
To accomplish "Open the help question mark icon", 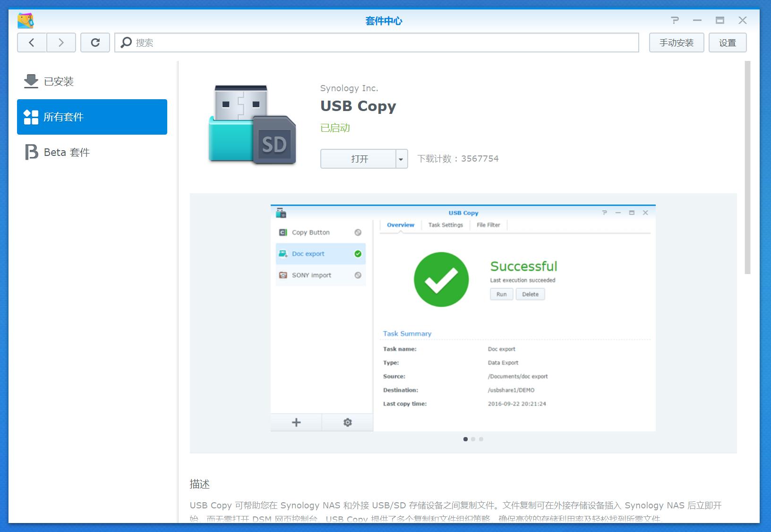I will click(x=675, y=20).
